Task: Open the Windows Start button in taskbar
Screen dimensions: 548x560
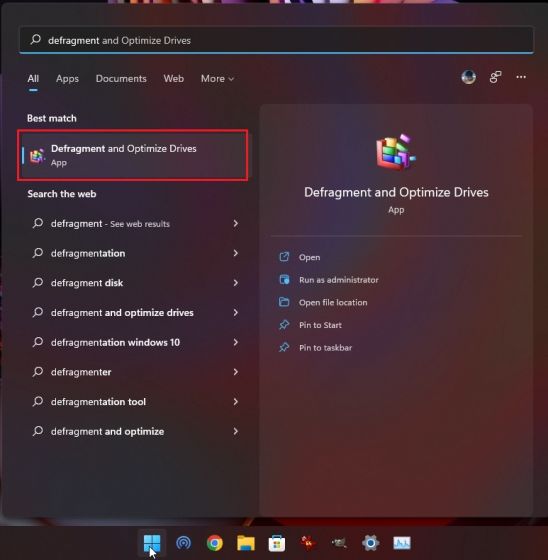Action: (152, 543)
